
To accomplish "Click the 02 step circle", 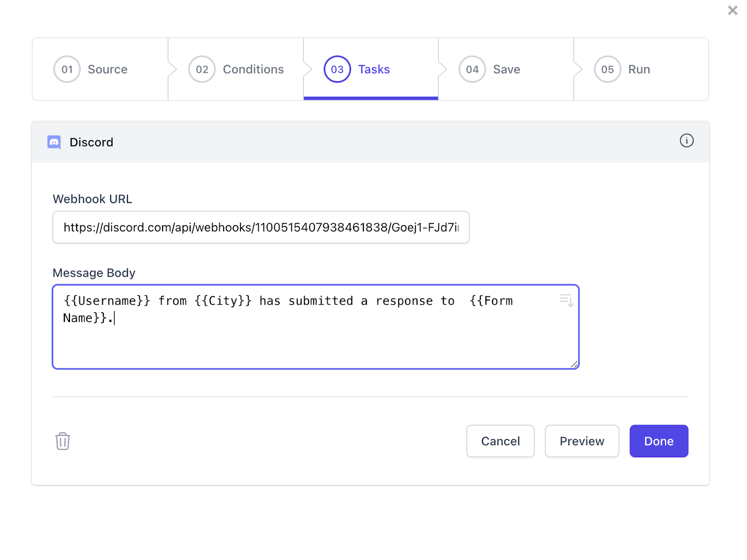I will click(x=202, y=70).
